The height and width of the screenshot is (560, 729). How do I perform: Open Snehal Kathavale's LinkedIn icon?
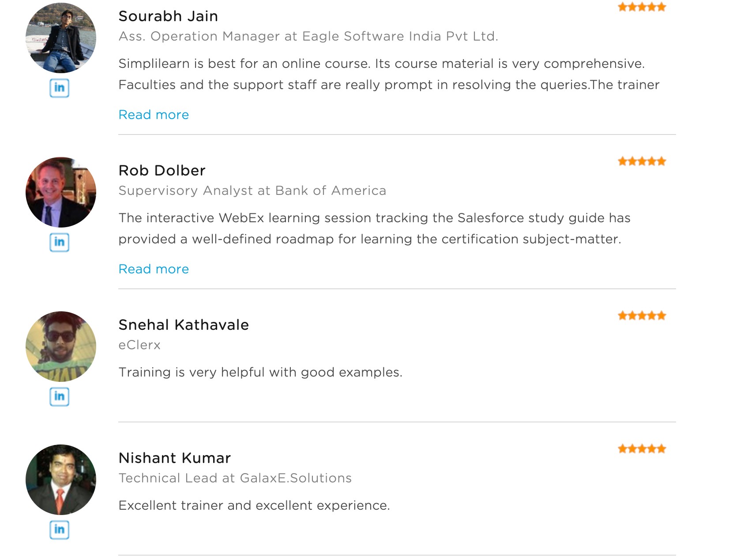[x=60, y=396]
